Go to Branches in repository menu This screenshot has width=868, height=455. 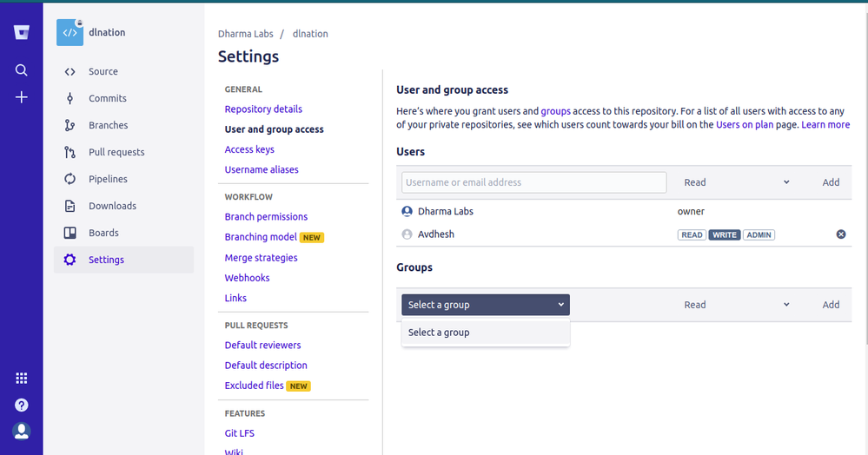108,125
